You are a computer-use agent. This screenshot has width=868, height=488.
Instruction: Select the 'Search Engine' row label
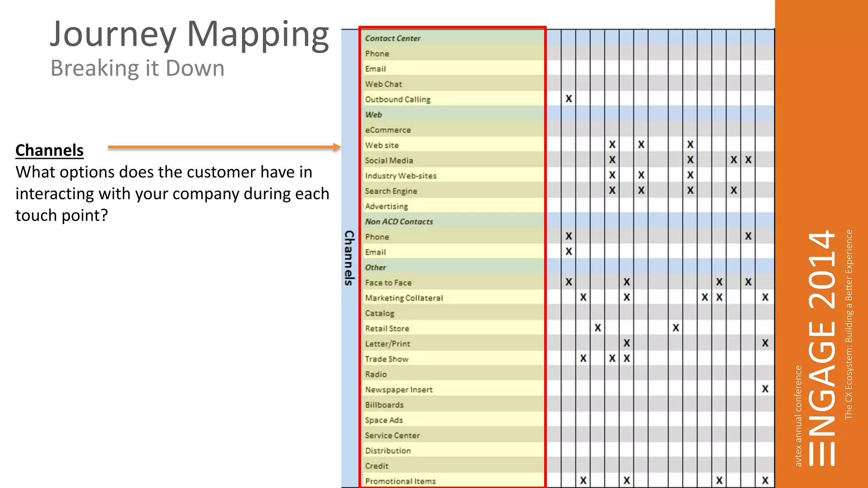(391, 191)
